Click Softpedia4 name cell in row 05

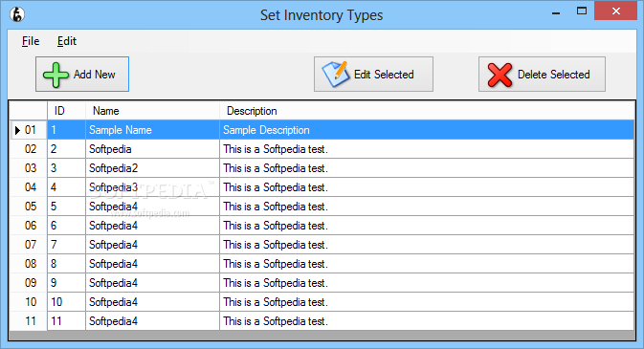(152, 207)
